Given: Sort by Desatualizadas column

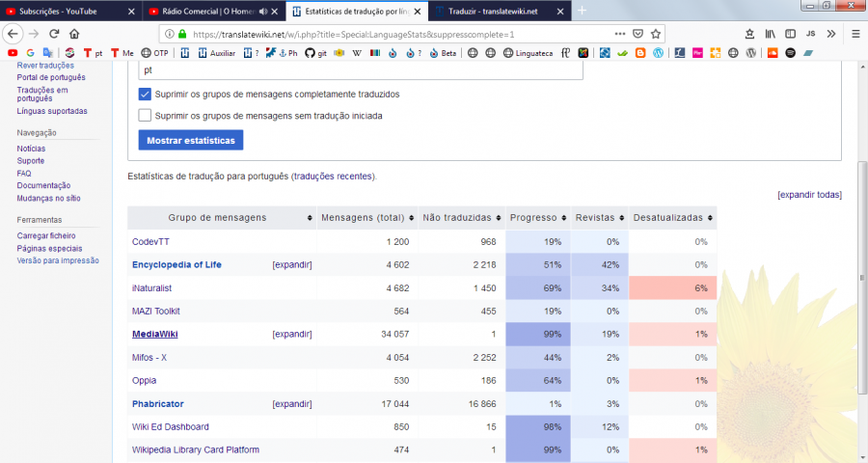Looking at the screenshot, I should coord(672,218).
